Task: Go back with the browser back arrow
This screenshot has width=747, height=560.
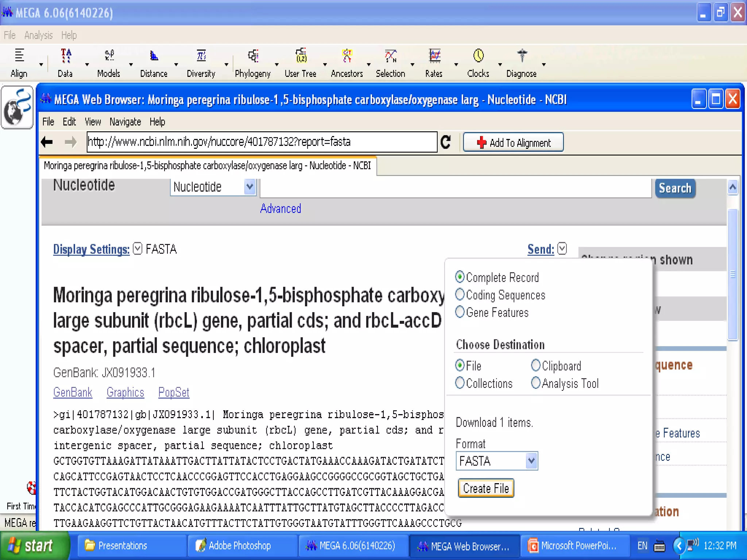Action: point(47,142)
